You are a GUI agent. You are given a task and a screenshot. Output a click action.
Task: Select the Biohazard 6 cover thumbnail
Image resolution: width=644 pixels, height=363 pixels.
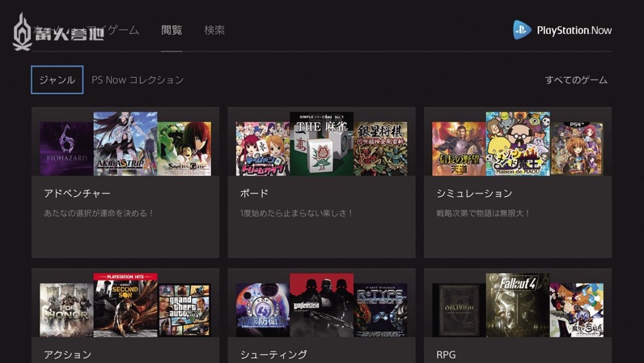click(66, 149)
